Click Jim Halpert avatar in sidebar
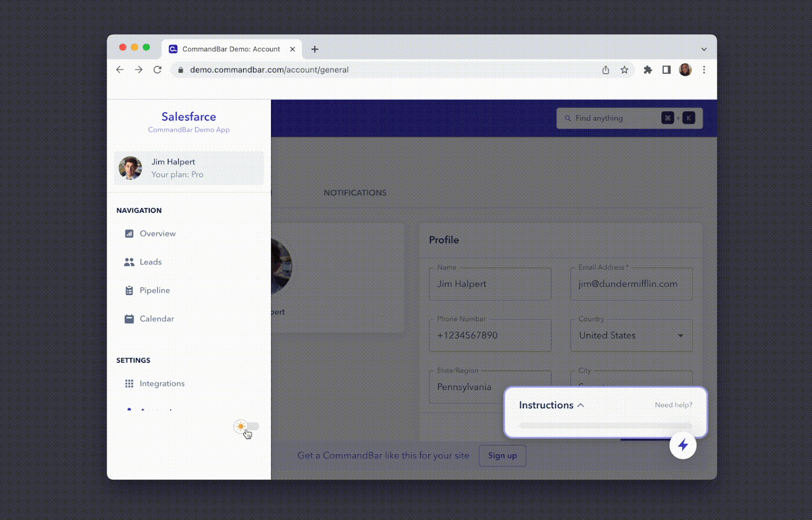 point(130,168)
